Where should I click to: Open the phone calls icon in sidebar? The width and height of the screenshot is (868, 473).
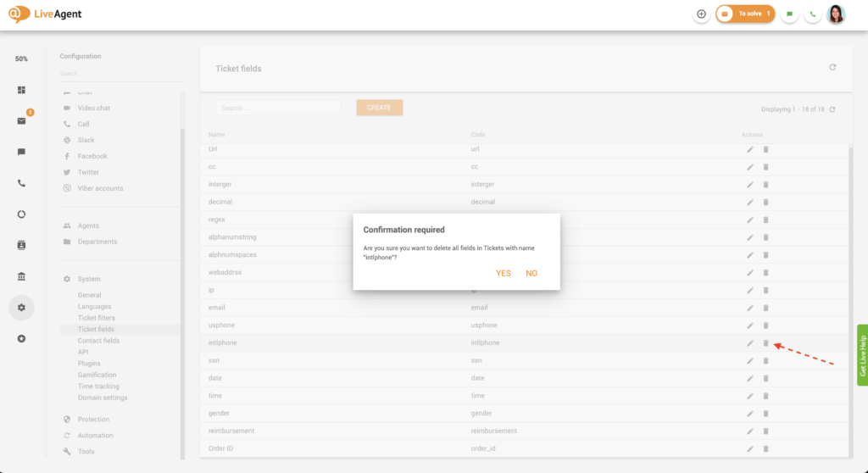21,183
